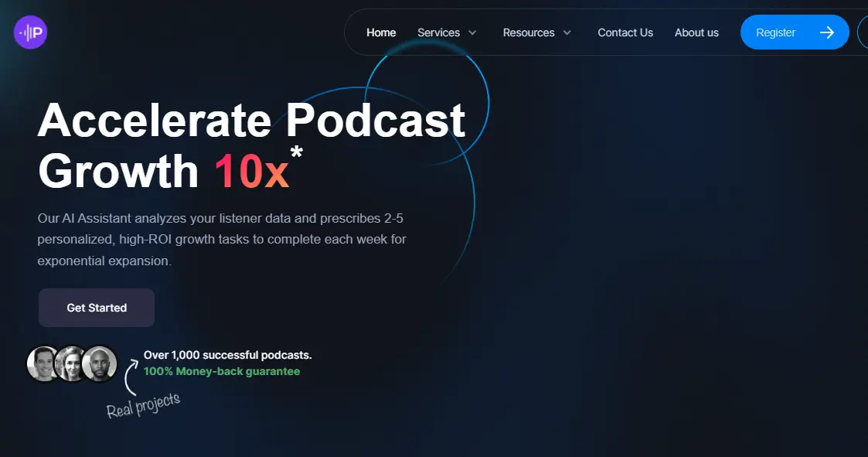868x457 pixels.
Task: Click the red 10x headline text
Action: point(251,172)
